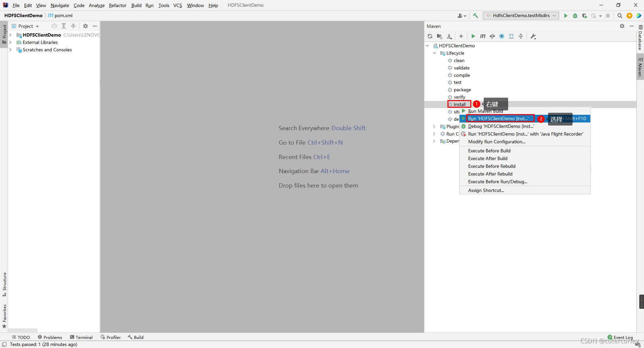Build project with hammer icon

coord(476,15)
